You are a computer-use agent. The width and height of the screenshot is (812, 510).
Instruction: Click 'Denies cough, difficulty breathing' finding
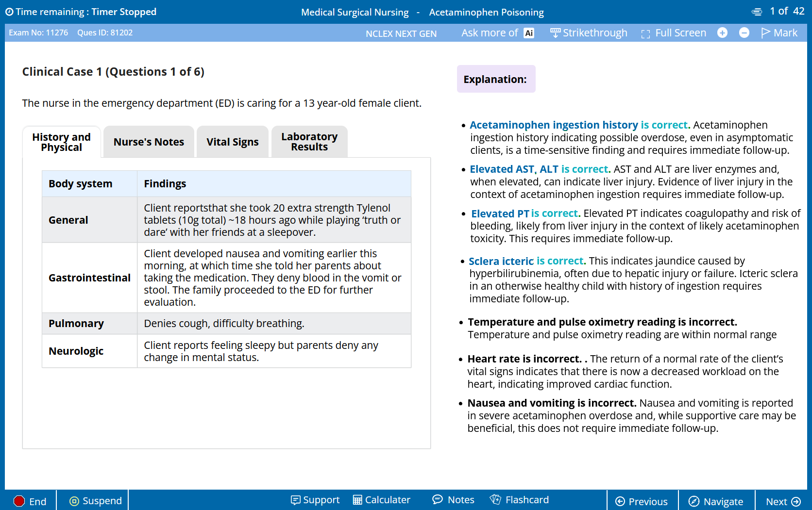click(x=224, y=324)
